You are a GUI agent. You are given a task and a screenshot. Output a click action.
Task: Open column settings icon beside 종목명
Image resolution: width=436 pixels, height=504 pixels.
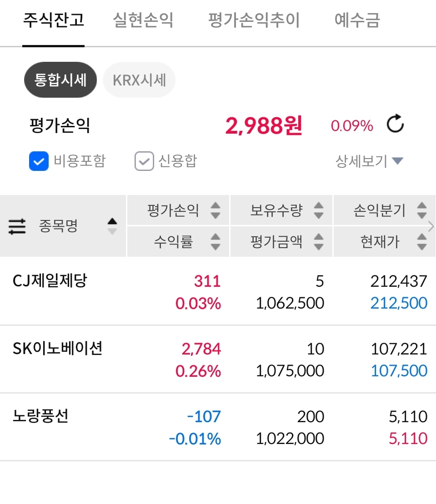click(17, 226)
